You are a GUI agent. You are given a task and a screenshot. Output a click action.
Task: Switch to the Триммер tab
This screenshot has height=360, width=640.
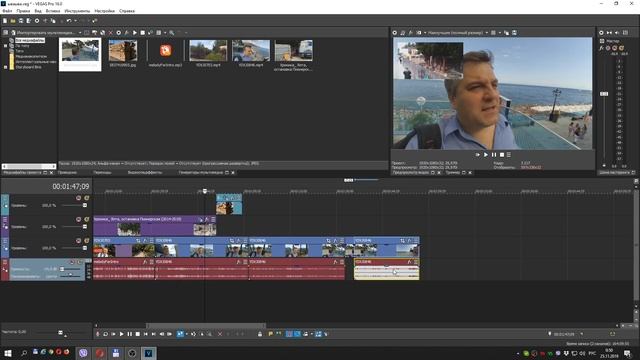point(453,173)
